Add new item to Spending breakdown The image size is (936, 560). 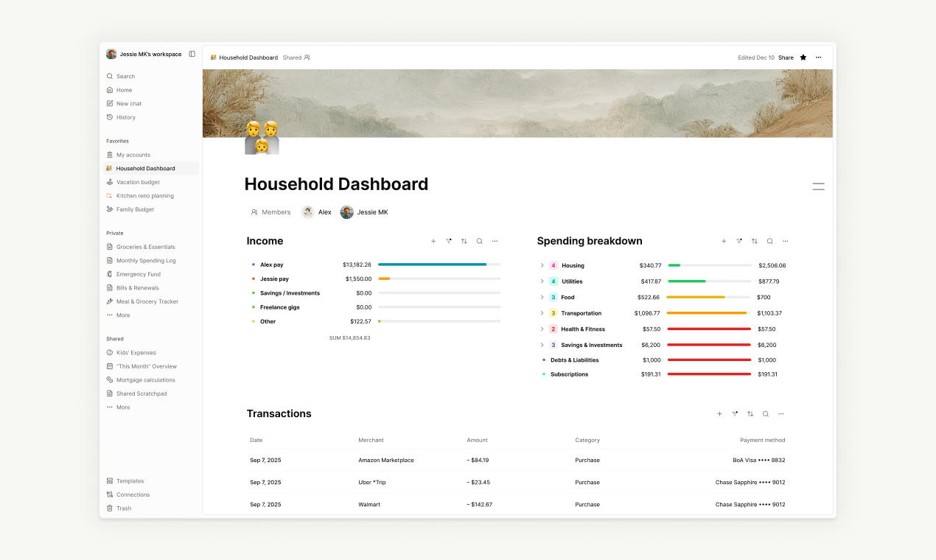tap(724, 241)
